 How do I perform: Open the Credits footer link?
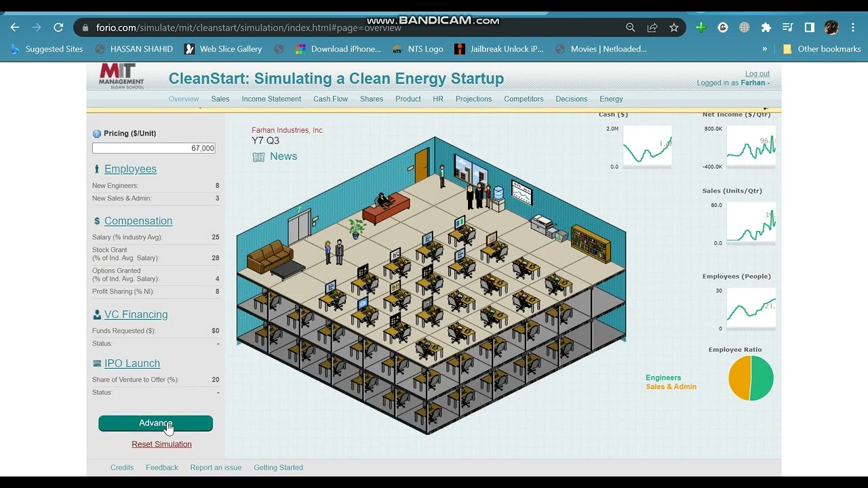click(122, 468)
